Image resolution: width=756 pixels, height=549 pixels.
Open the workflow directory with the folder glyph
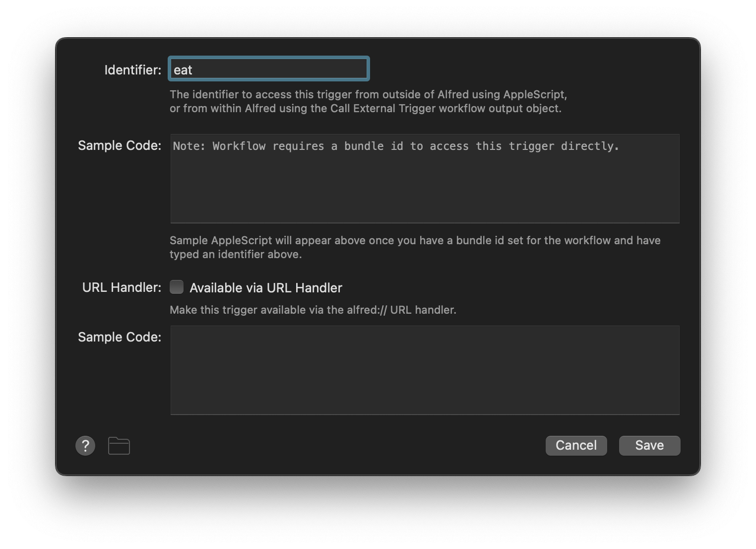[119, 445]
